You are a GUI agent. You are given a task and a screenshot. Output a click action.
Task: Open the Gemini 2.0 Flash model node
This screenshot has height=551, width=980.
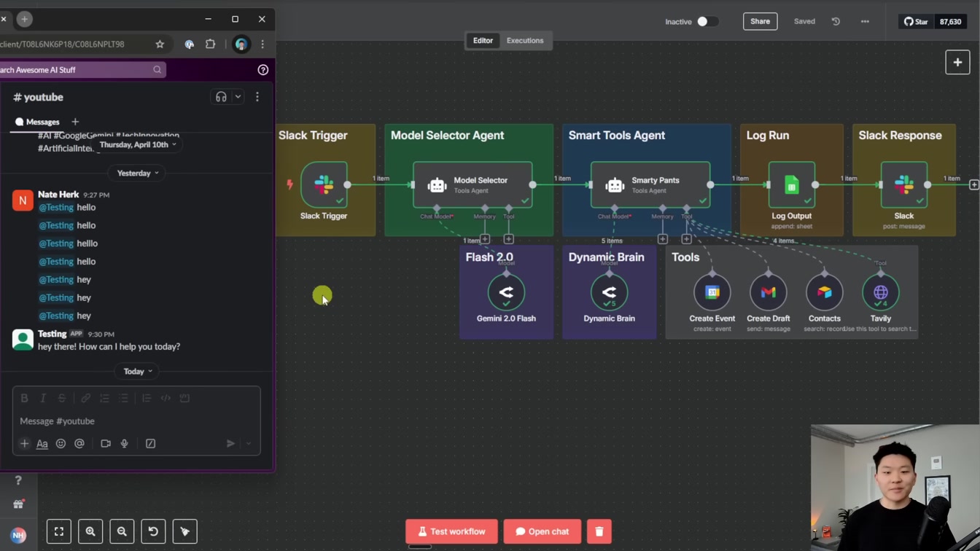point(506,292)
